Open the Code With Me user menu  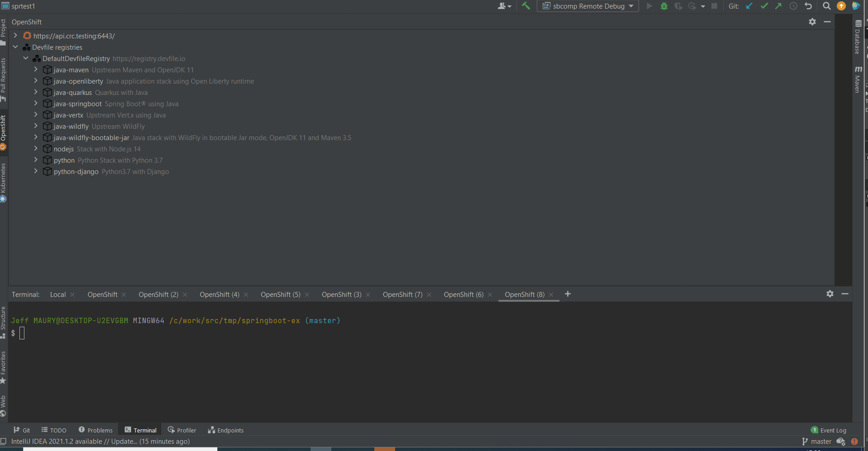click(504, 6)
